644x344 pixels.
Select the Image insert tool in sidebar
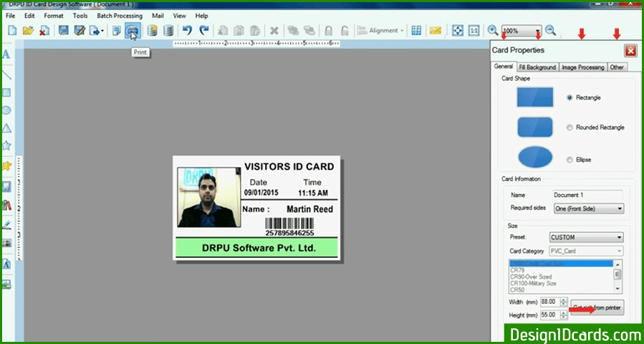coord(6,186)
